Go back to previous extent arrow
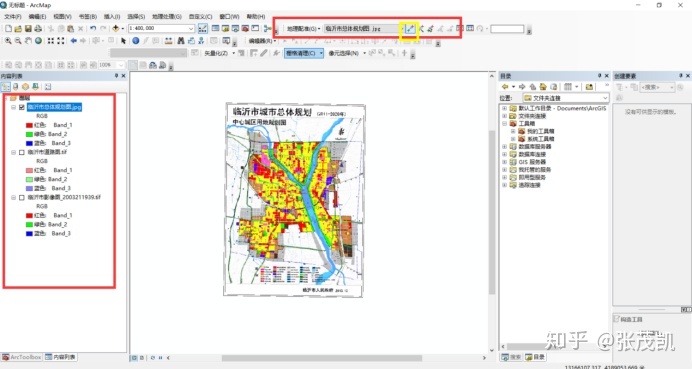Screen dimensions: 692x369 coord(73,41)
